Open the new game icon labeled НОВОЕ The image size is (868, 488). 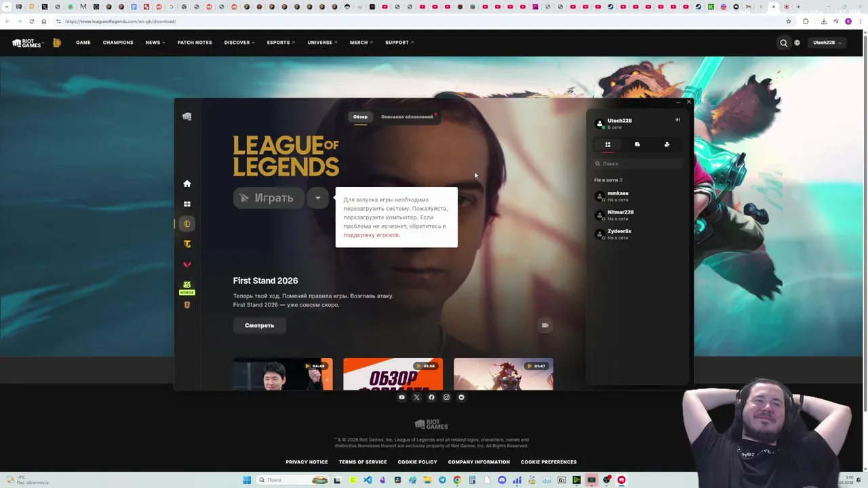coord(187,287)
